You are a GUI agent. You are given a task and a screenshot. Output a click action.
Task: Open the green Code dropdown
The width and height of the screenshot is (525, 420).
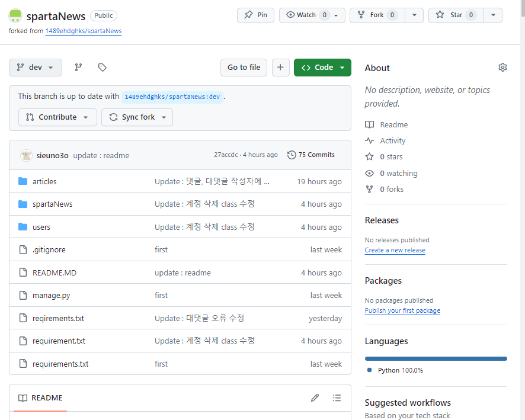click(x=322, y=68)
